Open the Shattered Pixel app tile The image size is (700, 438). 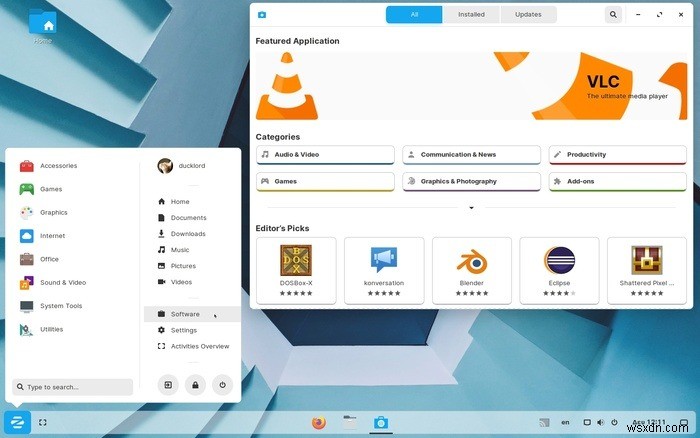click(x=647, y=271)
